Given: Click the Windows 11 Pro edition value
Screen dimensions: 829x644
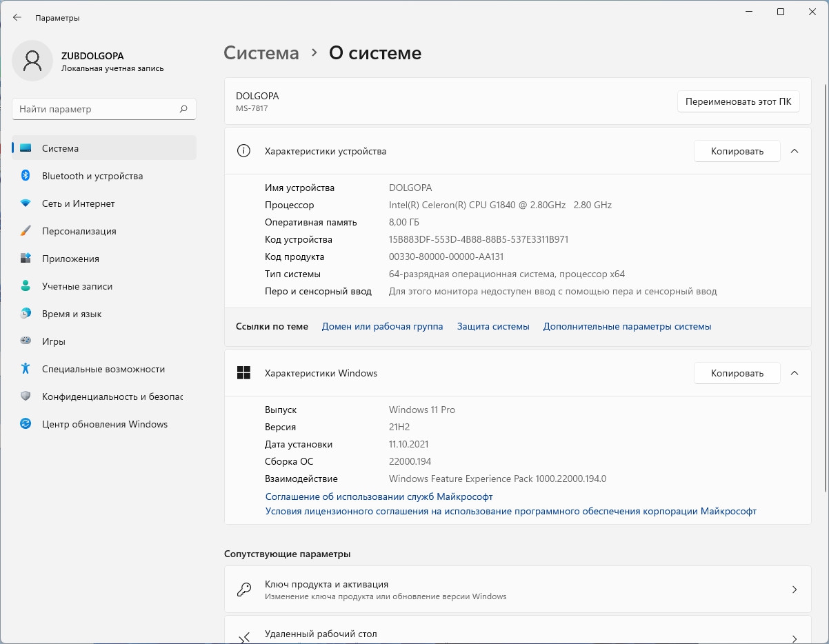Looking at the screenshot, I should click(x=422, y=410).
